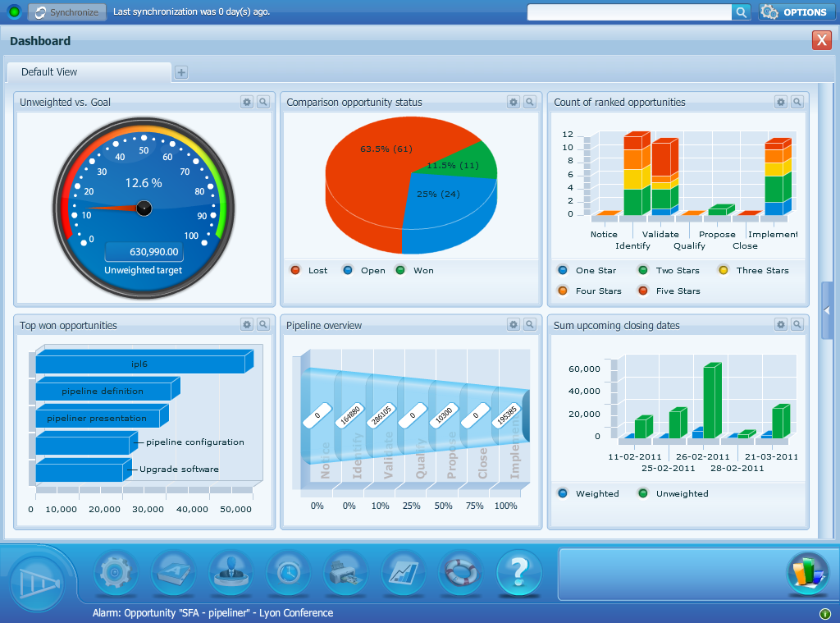This screenshot has width=840, height=623.
Task: Zoom the Comparison opportunity status panel
Action: tap(530, 102)
